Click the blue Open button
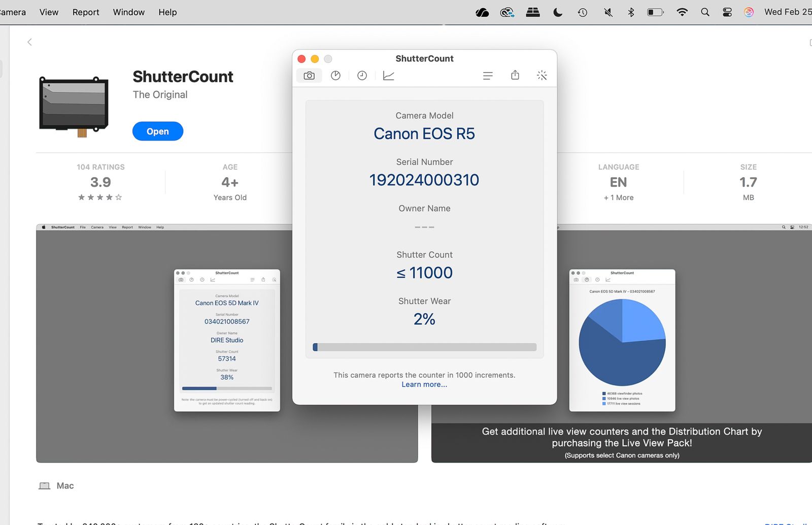812x525 pixels. 158,132
